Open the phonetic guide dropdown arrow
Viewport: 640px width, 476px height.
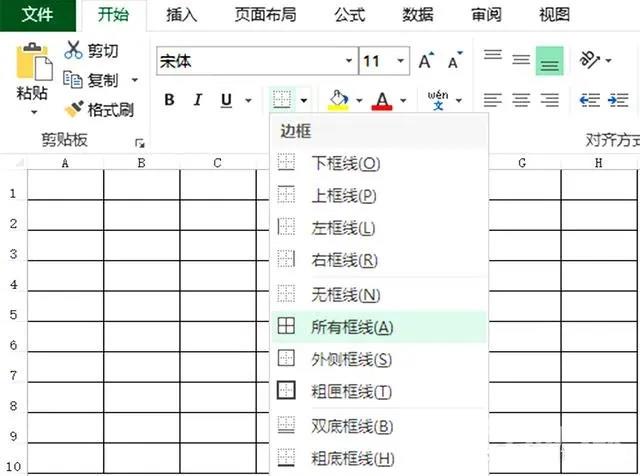[x=459, y=100]
